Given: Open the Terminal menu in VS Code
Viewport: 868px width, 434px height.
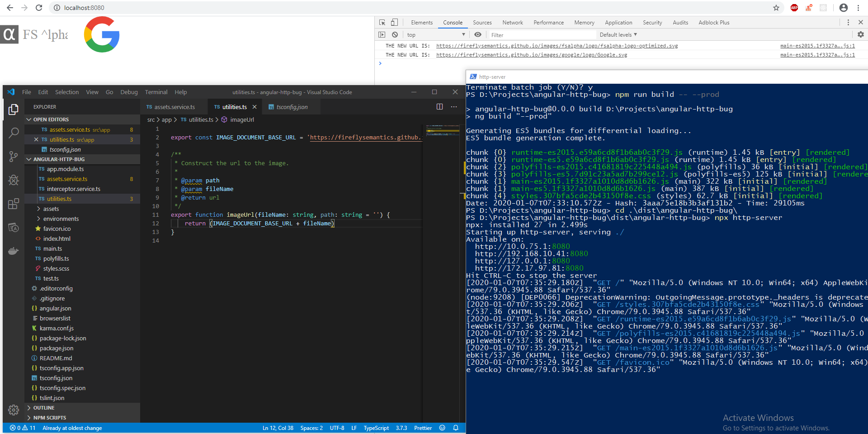Looking at the screenshot, I should point(156,92).
